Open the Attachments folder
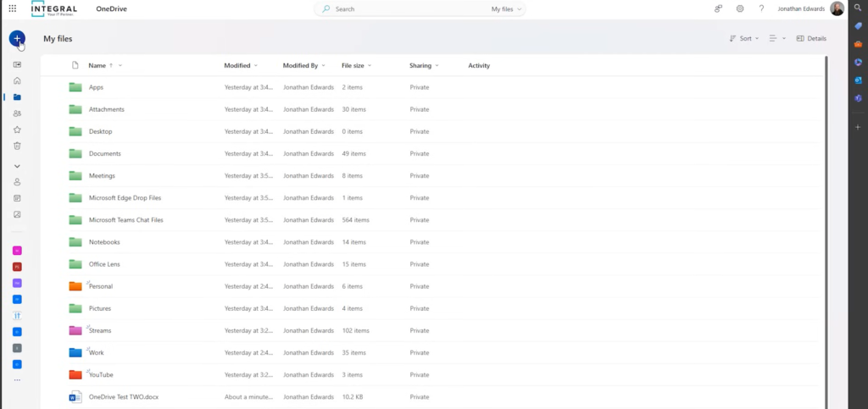868x409 pixels. [106, 109]
